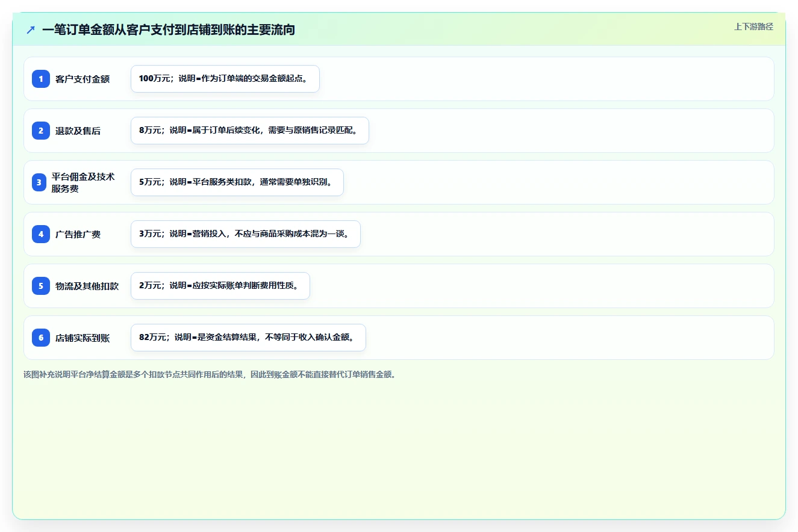The image size is (798, 532).
Task: Select the 店铺实际到账 step label
Action: 83,338
